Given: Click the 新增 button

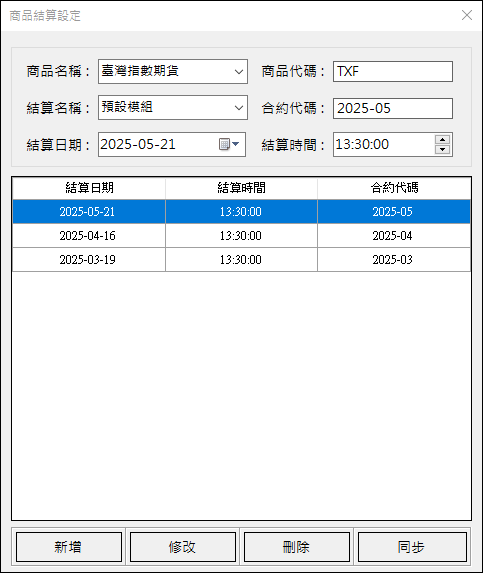Looking at the screenshot, I should coord(69,547).
